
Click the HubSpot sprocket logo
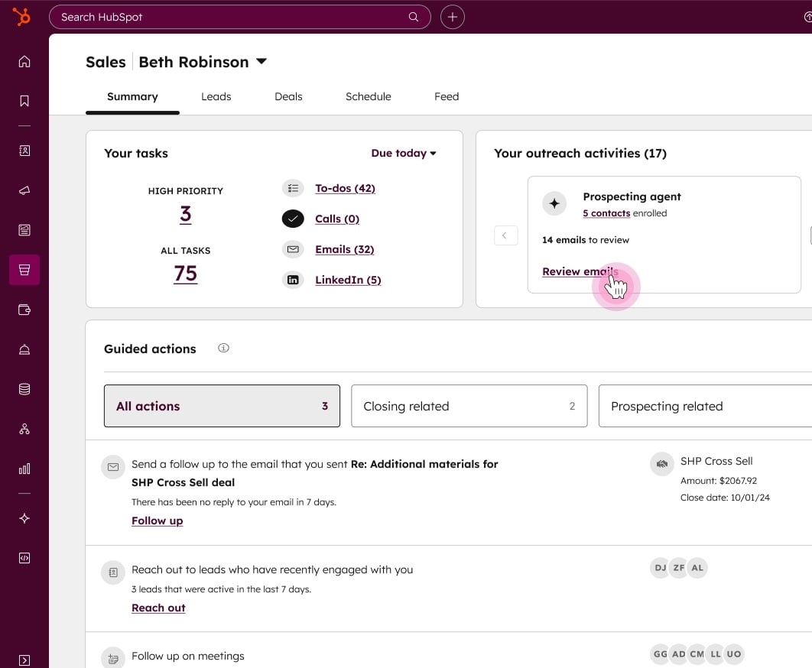[21, 17]
